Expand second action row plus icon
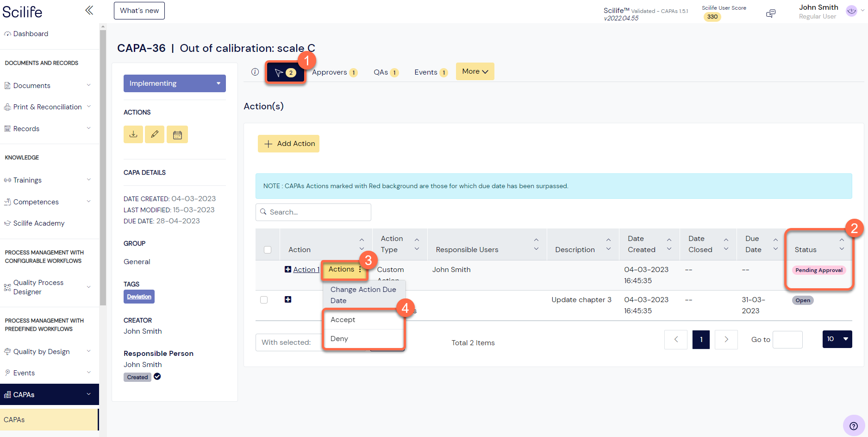The width and height of the screenshot is (868, 437). tap(288, 299)
